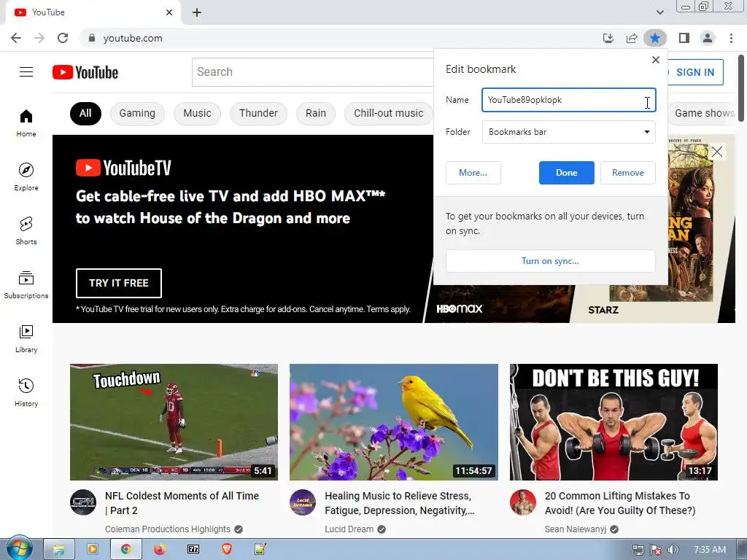Click the More... button
The image size is (747, 560).
click(x=473, y=173)
